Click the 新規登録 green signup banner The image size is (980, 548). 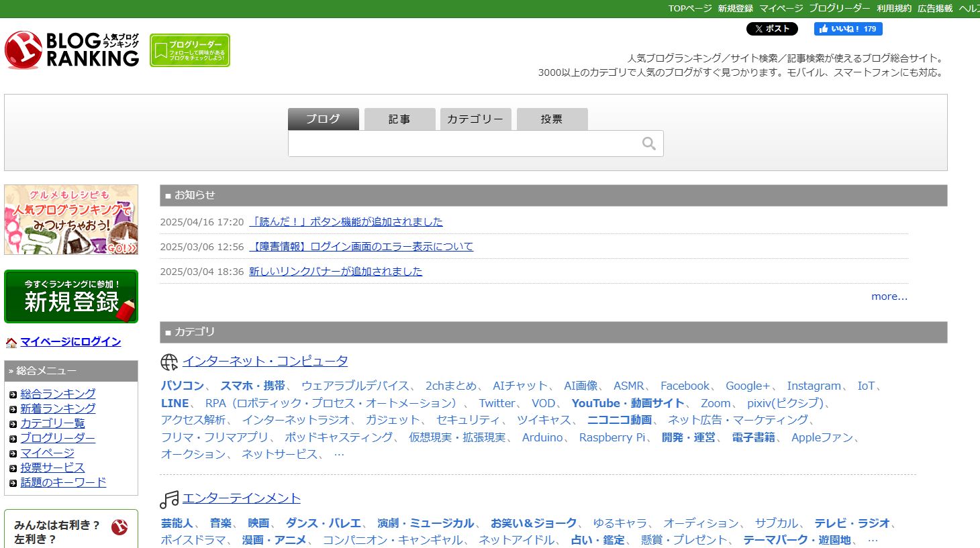tap(71, 296)
